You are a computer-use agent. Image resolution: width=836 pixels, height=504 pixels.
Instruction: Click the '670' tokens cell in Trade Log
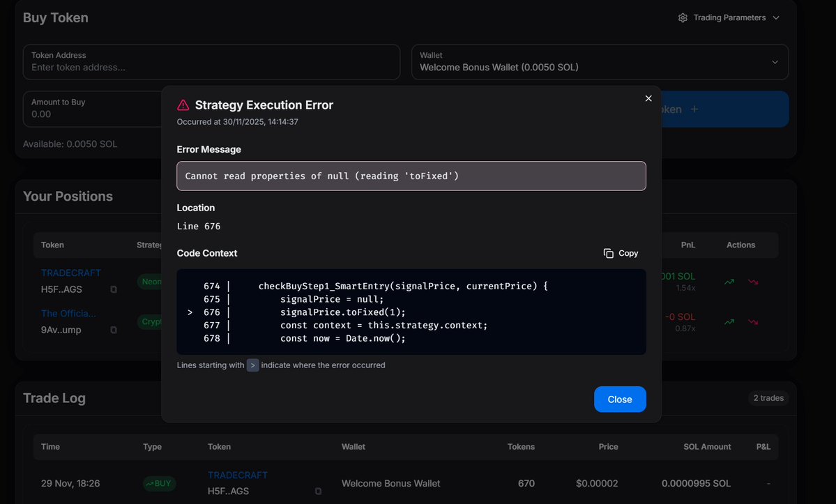point(526,483)
